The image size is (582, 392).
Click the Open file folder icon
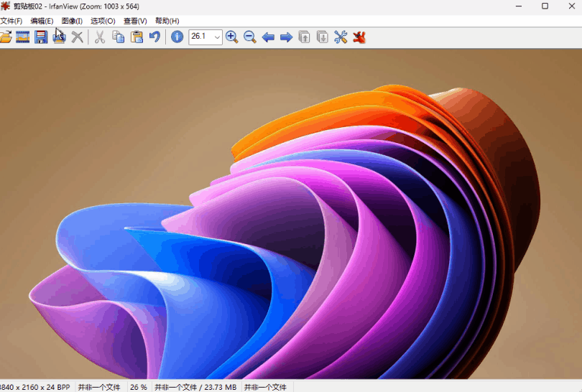pyautogui.click(x=6, y=37)
